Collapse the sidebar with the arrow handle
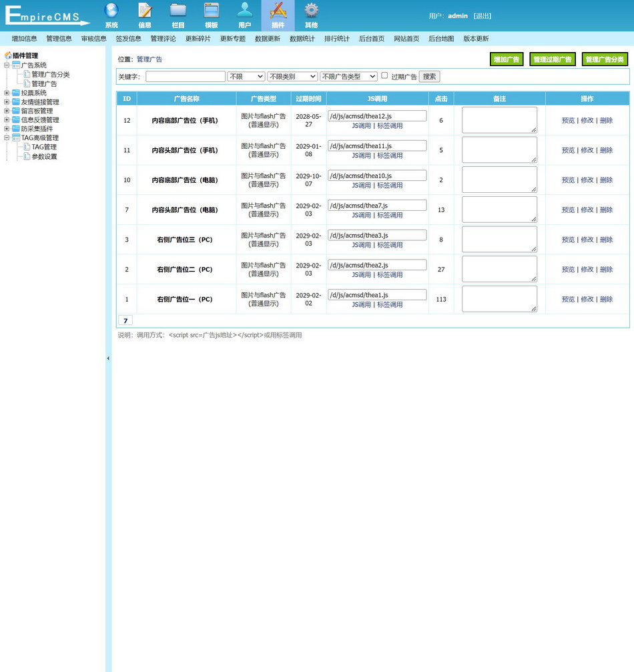 [108, 358]
